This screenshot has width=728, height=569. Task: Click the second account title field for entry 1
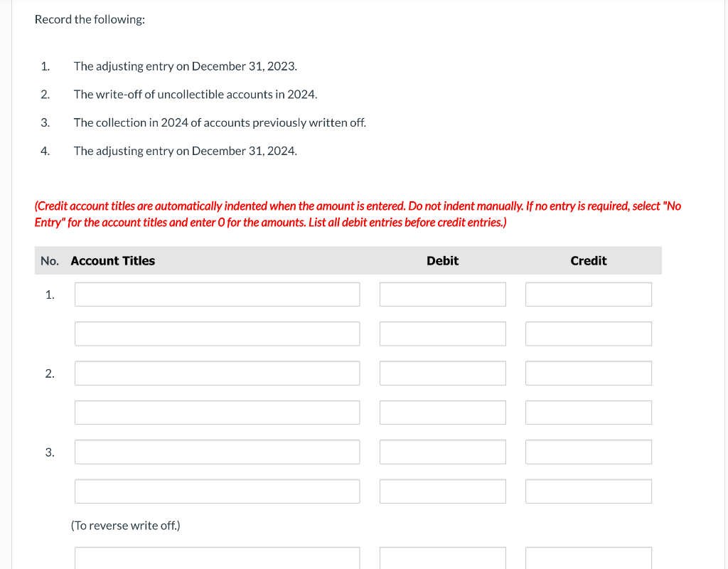click(x=217, y=333)
